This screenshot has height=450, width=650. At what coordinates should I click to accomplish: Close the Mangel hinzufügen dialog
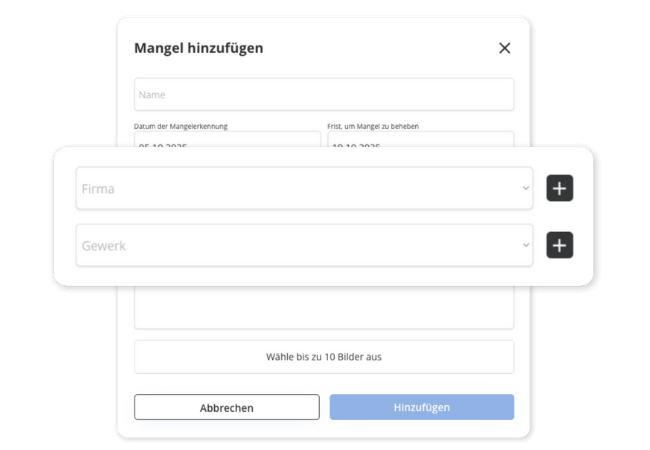[504, 48]
